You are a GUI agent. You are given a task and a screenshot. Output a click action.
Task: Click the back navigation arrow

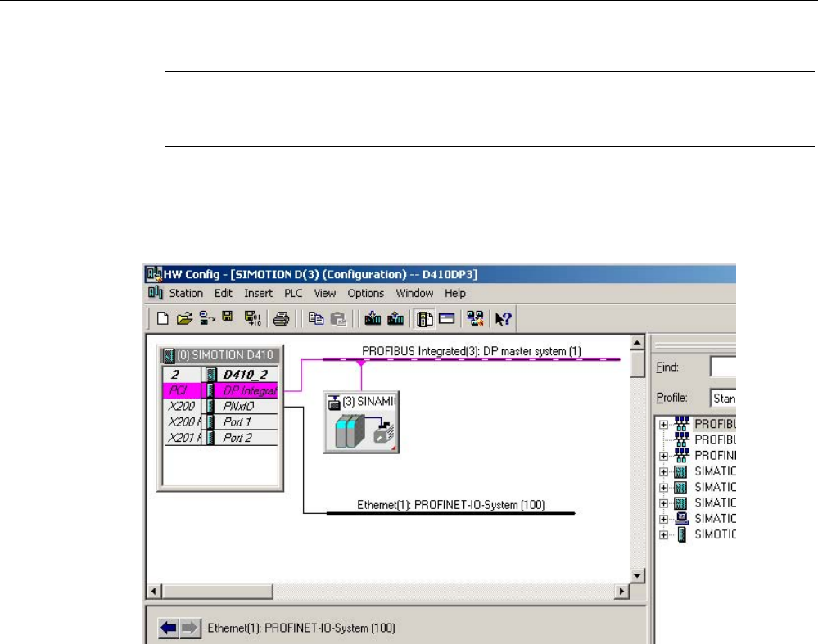(x=169, y=628)
